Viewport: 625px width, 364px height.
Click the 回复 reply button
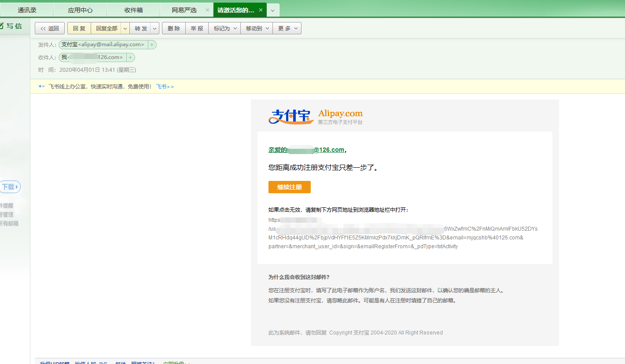[x=79, y=28]
